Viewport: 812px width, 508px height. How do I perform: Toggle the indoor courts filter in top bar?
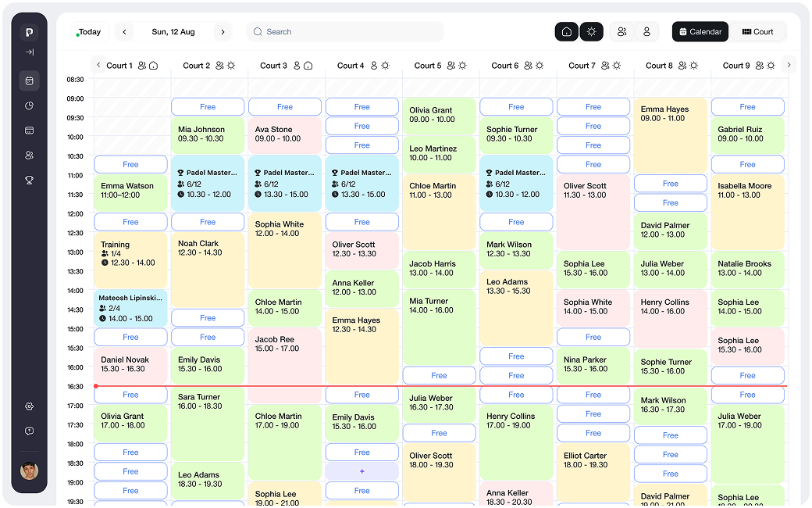click(567, 32)
